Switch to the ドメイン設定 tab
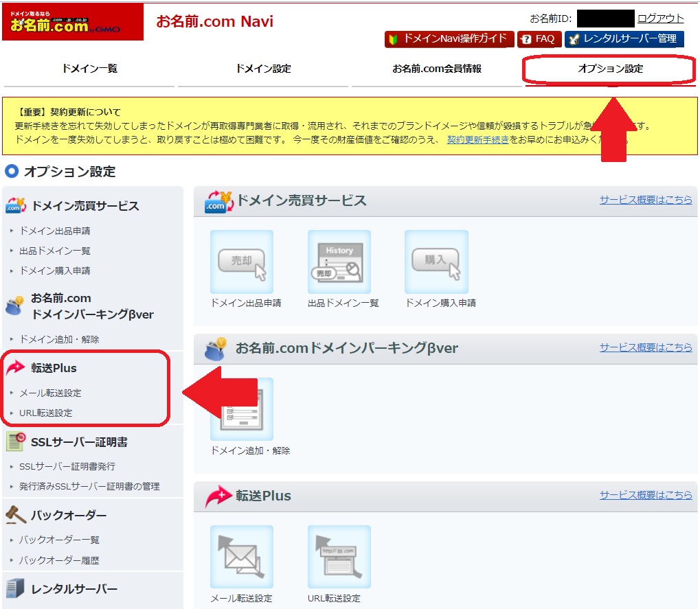The width and height of the screenshot is (700, 609). 263,69
